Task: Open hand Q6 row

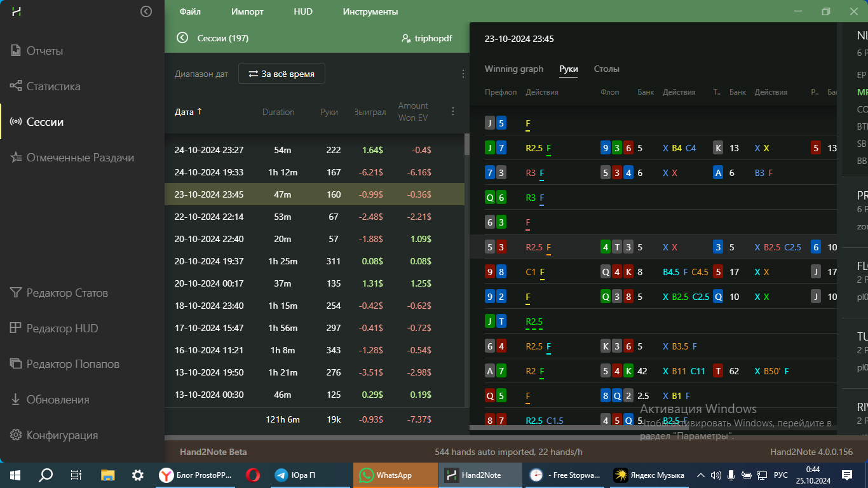Action: 653,198
